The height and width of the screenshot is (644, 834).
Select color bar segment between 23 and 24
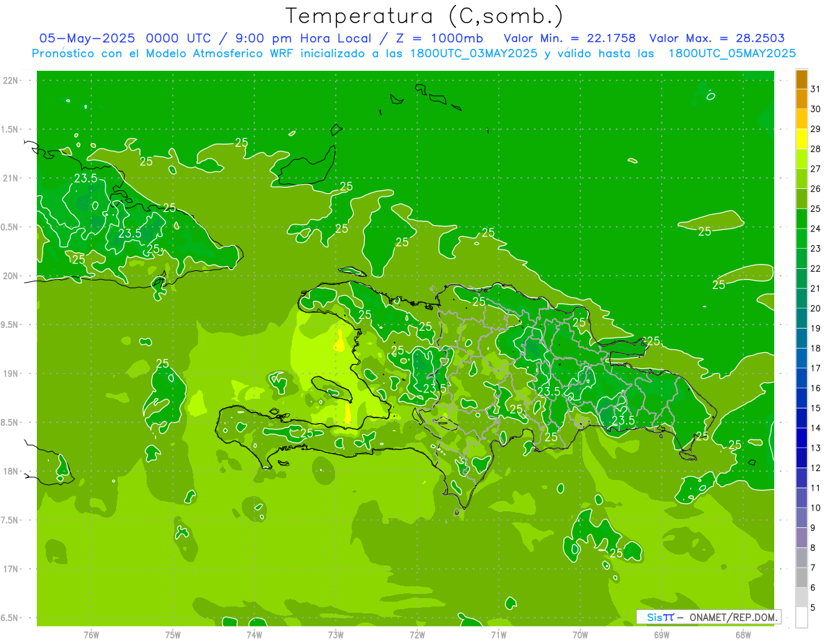pyautogui.click(x=801, y=239)
